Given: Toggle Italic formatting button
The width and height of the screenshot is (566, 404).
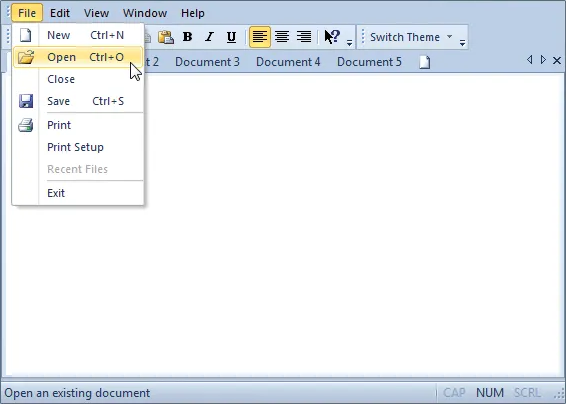Looking at the screenshot, I should click(209, 37).
